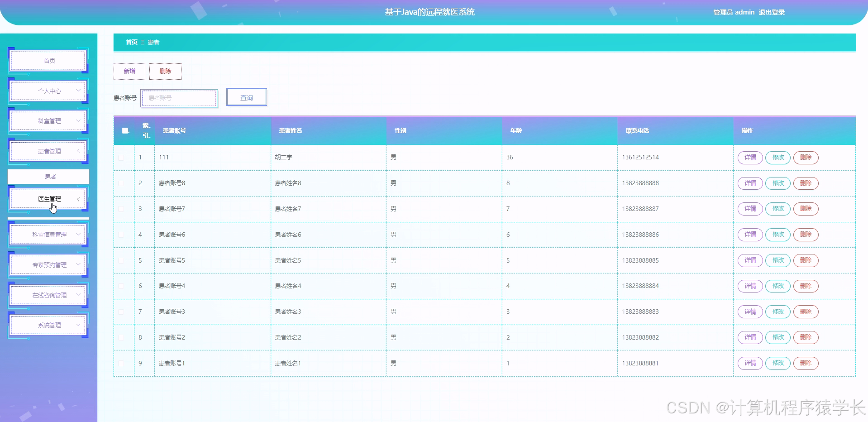Click the top 删除 batch button

[x=166, y=72]
